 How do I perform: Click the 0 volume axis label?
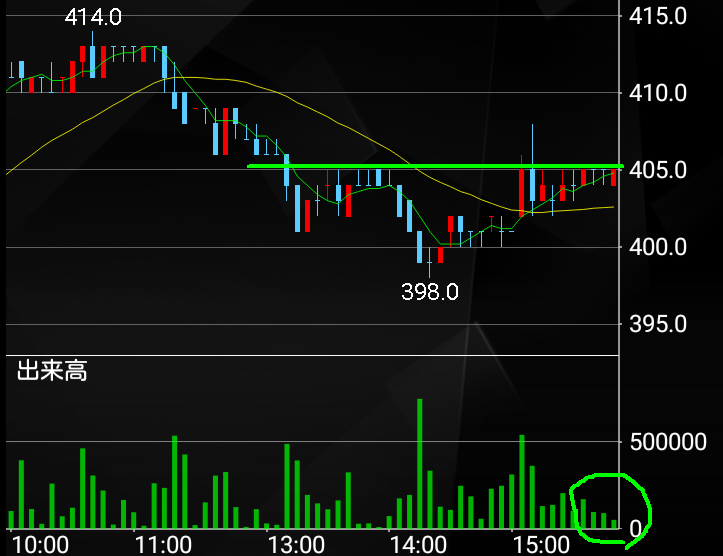click(635, 529)
